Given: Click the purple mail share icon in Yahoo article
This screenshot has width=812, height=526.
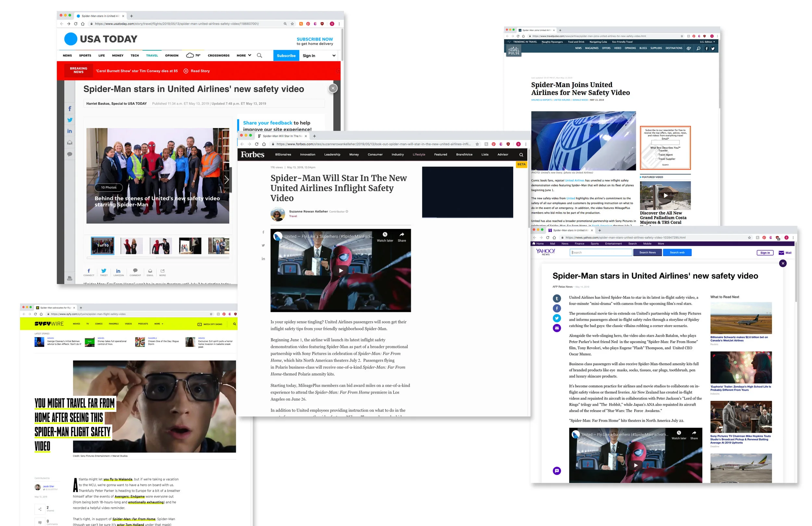Looking at the screenshot, I should [x=557, y=328].
